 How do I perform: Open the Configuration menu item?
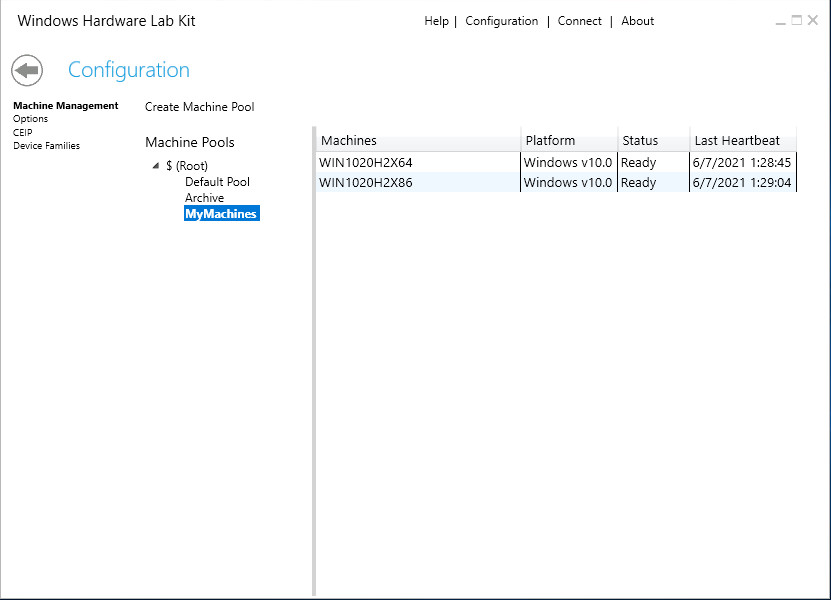coord(501,21)
